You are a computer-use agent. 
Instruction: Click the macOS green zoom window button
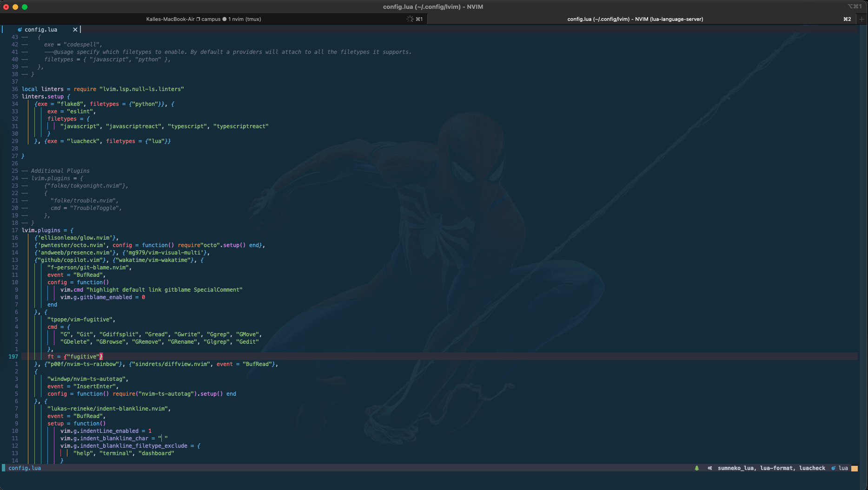pos(25,7)
